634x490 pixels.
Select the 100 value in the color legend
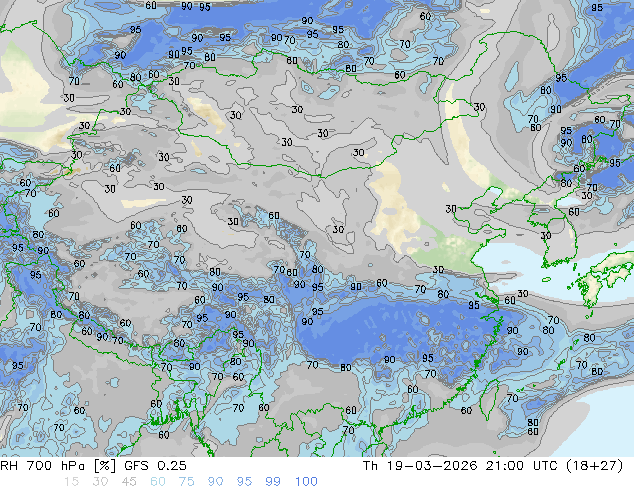click(306, 482)
